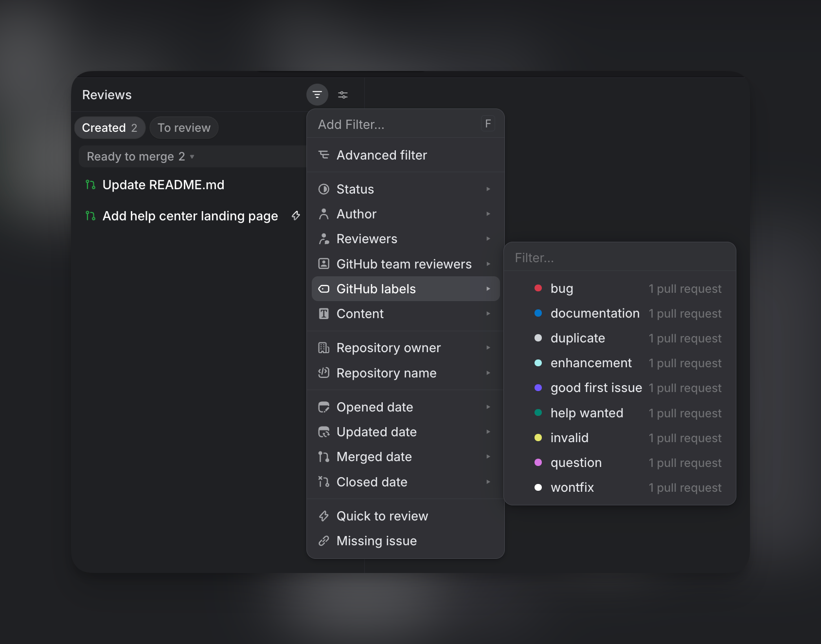Image resolution: width=821 pixels, height=644 pixels.
Task: Click the Repository name icon
Action: pyautogui.click(x=323, y=373)
